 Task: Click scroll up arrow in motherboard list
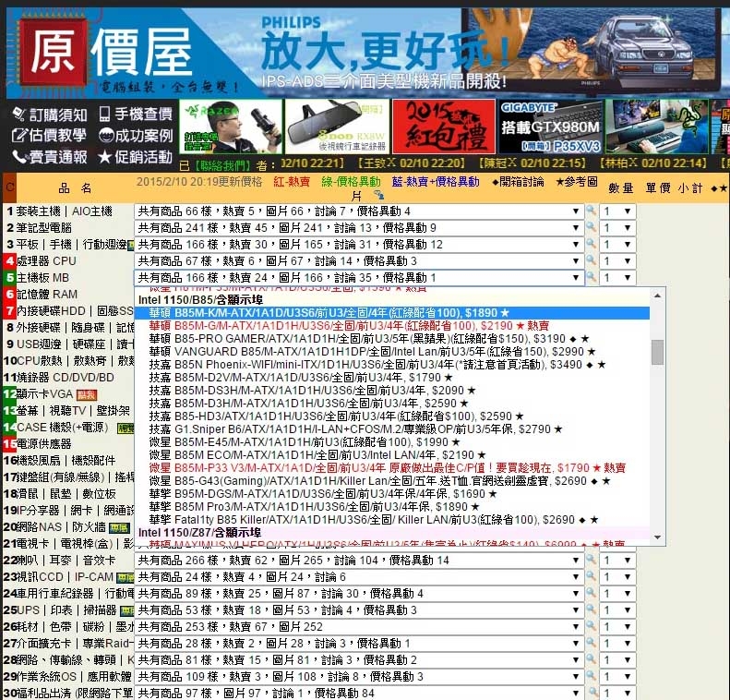click(x=657, y=296)
